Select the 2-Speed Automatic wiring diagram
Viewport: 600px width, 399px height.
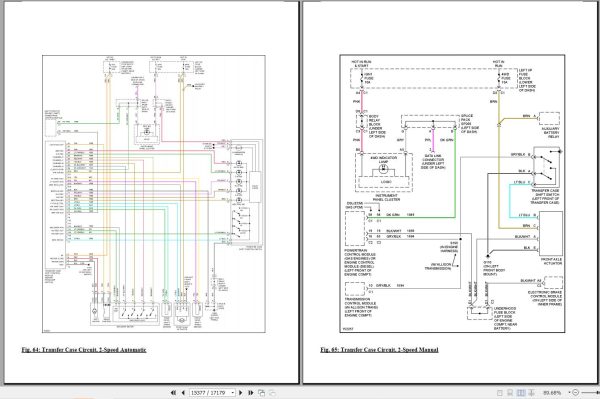(x=154, y=194)
